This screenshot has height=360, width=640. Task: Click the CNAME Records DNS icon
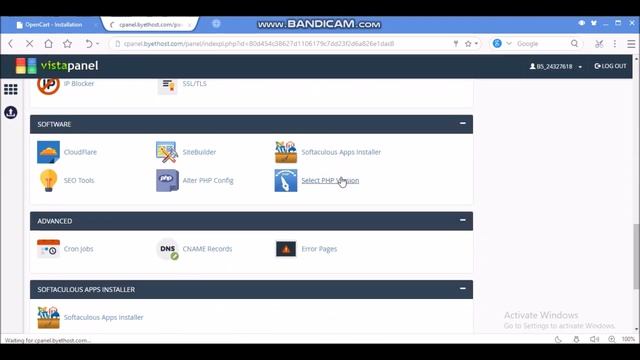(x=168, y=249)
